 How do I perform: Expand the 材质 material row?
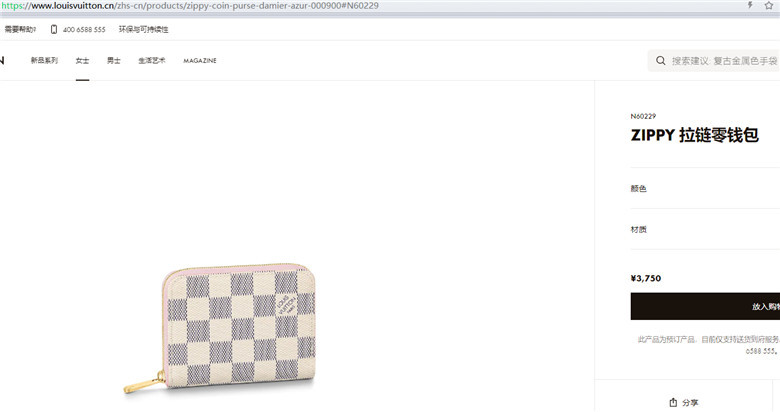[x=705, y=229]
